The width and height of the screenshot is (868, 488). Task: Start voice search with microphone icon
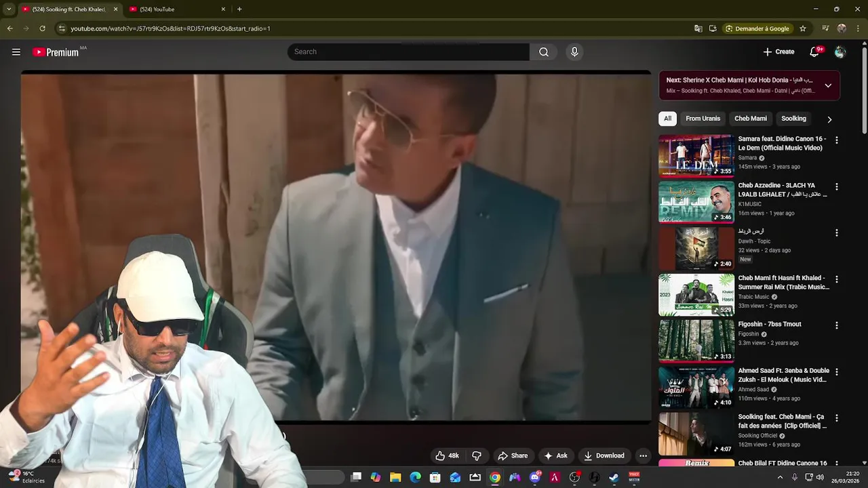coord(574,52)
